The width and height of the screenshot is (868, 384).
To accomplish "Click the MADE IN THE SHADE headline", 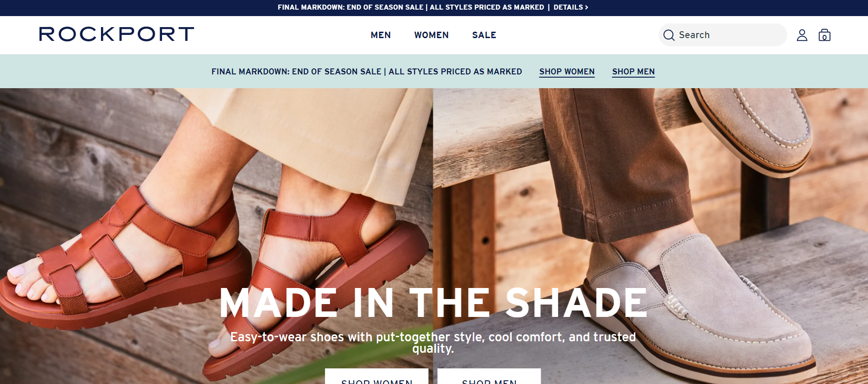I will tap(433, 303).
